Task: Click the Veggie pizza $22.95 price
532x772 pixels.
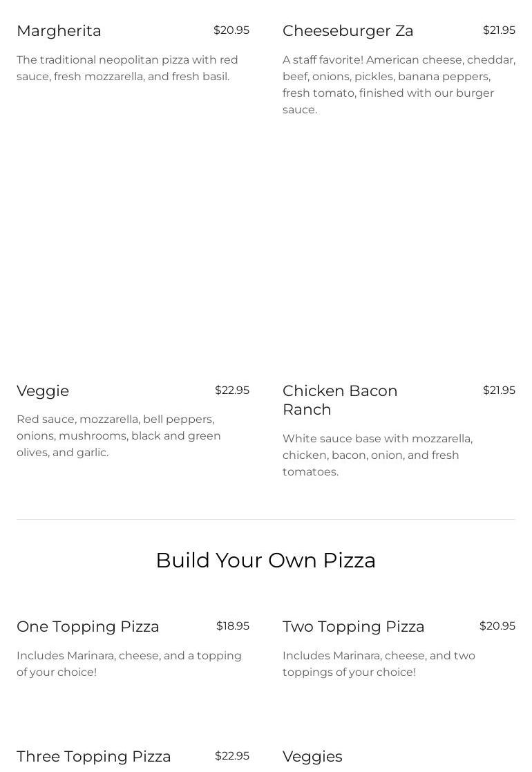Action: pos(231,390)
